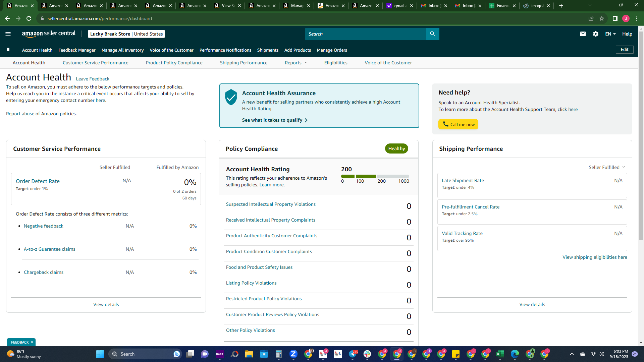Click the Call me now button

pos(458,124)
